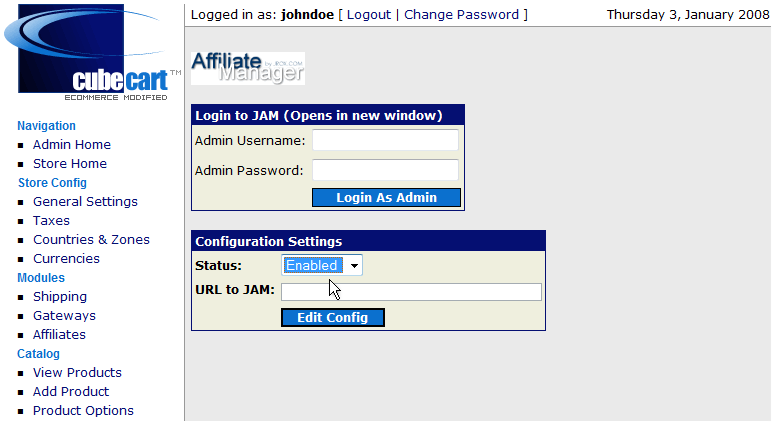Go to Admin Home
The width and height of the screenshot is (776, 422).
(72, 145)
